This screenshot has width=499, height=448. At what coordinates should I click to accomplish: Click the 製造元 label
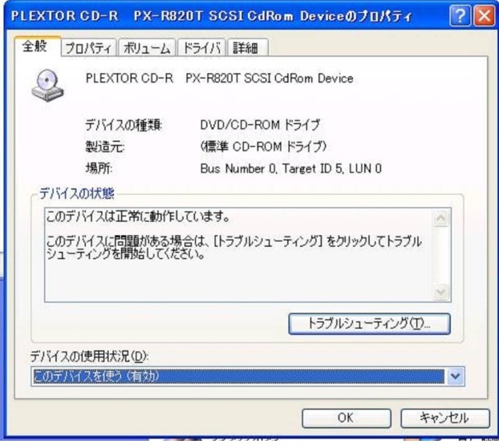(x=105, y=147)
